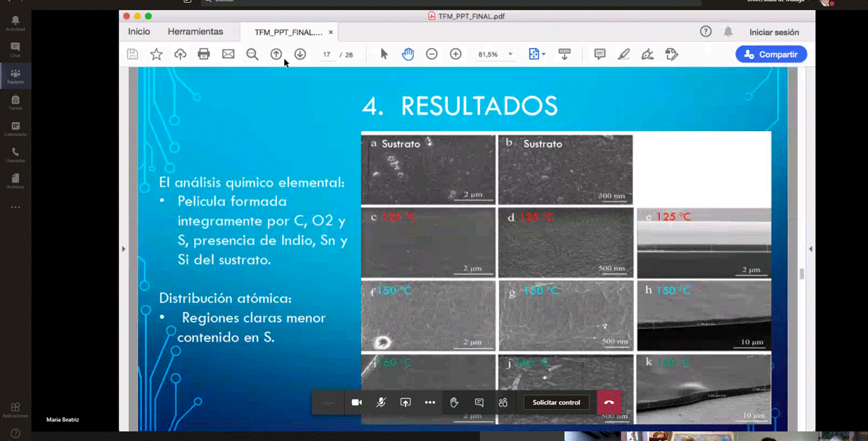Image resolution: width=868 pixels, height=441 pixels.
Task: Open more actions ellipsis in meeting bar
Action: (x=430, y=402)
